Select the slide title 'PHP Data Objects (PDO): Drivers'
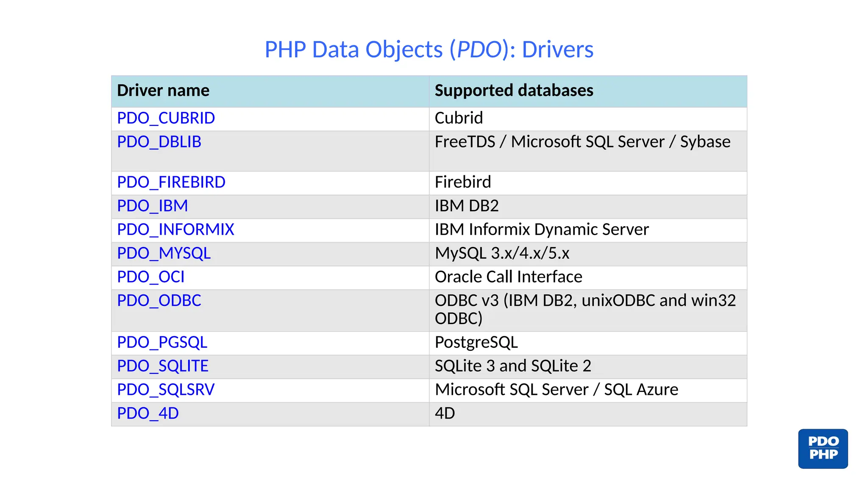 (x=429, y=50)
